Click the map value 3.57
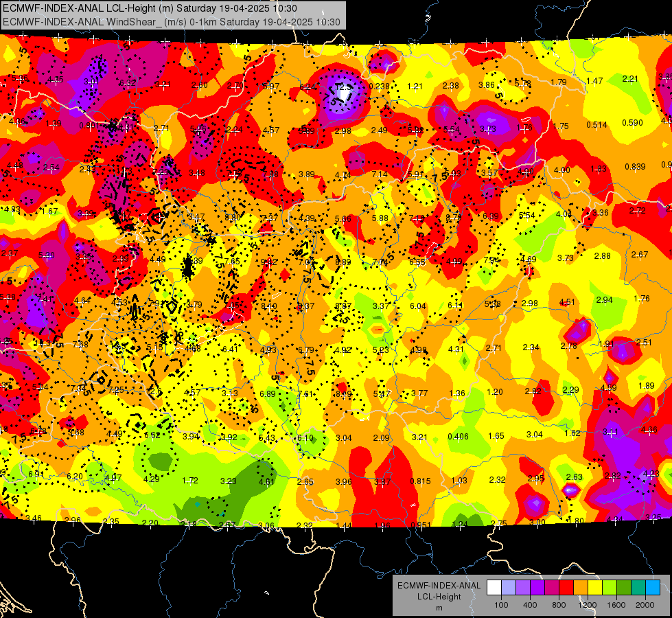Image resolution: width=672 pixels, height=618 pixels. (x=489, y=172)
